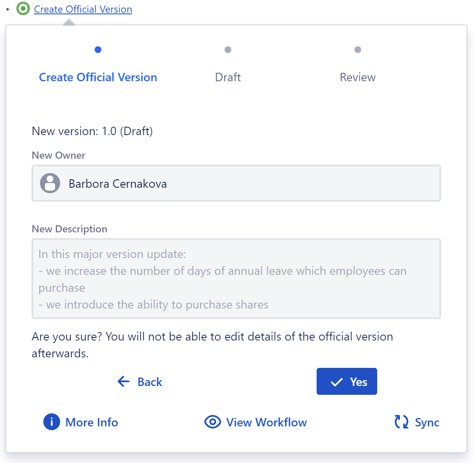Click the green workflow status circle icon
This screenshot has height=463, width=476.
pos(23,8)
